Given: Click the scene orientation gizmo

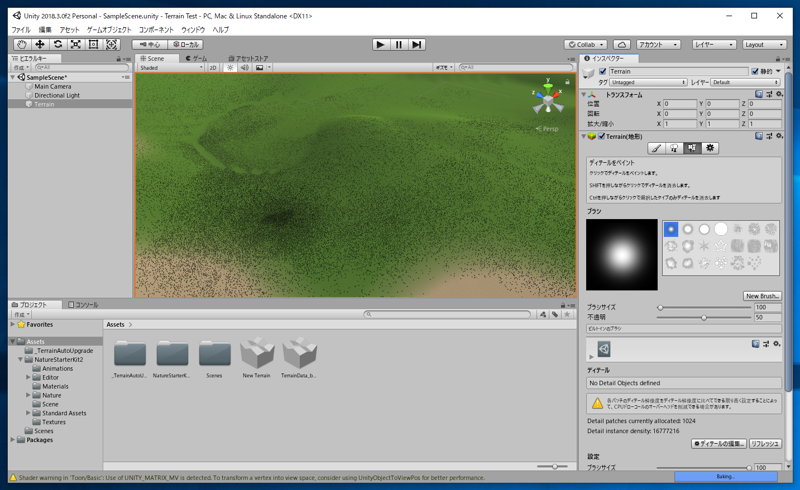Looking at the screenshot, I should pyautogui.click(x=548, y=100).
